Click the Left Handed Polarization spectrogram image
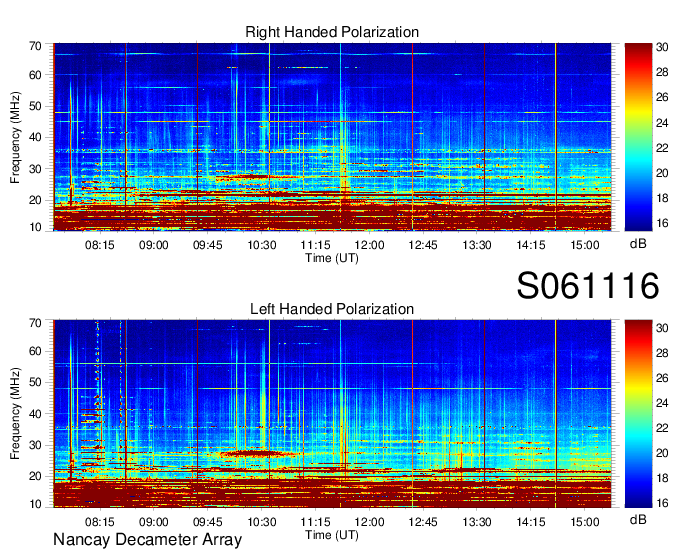Screen dimensions: 680x552 (x=332, y=414)
